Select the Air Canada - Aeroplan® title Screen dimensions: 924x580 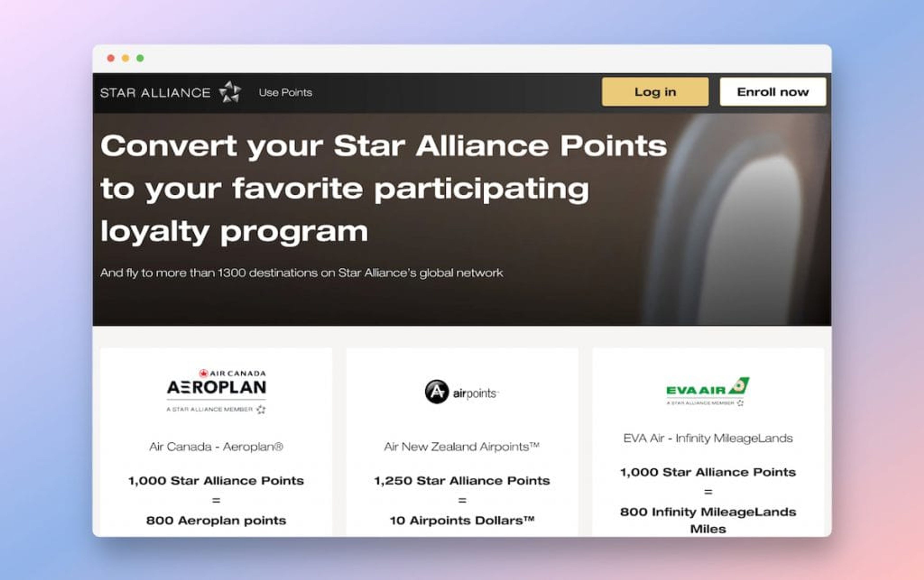tap(216, 446)
